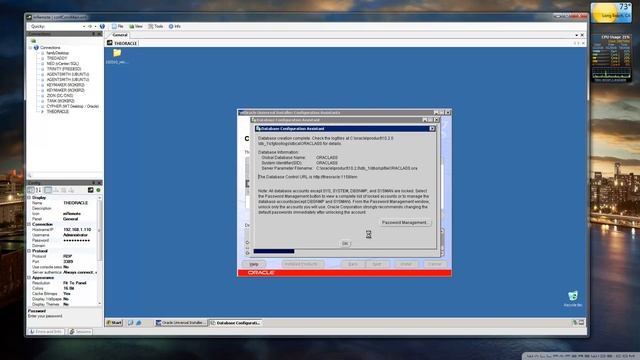Click the Config panel vertical scrollbar
Image resolution: width=640 pixels, height=360 pixels.
tap(100, 250)
